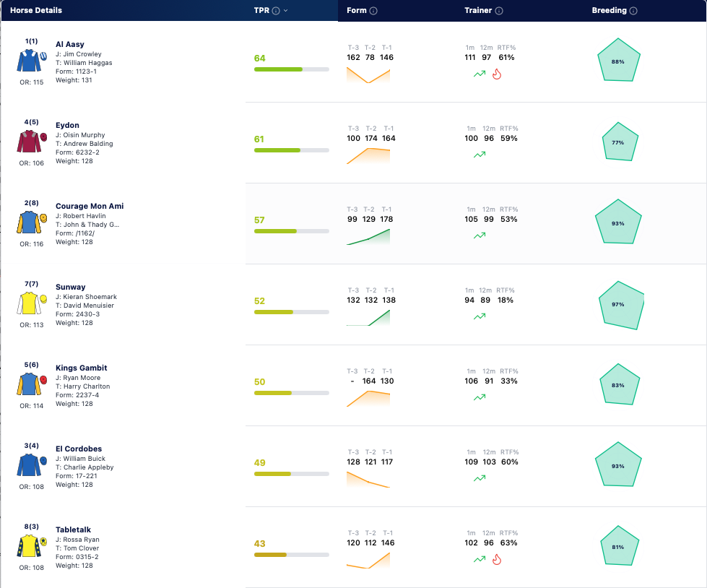The height and width of the screenshot is (588, 707).
Task: Click Courage Mon Ami's form trend chart
Action: pos(368,237)
